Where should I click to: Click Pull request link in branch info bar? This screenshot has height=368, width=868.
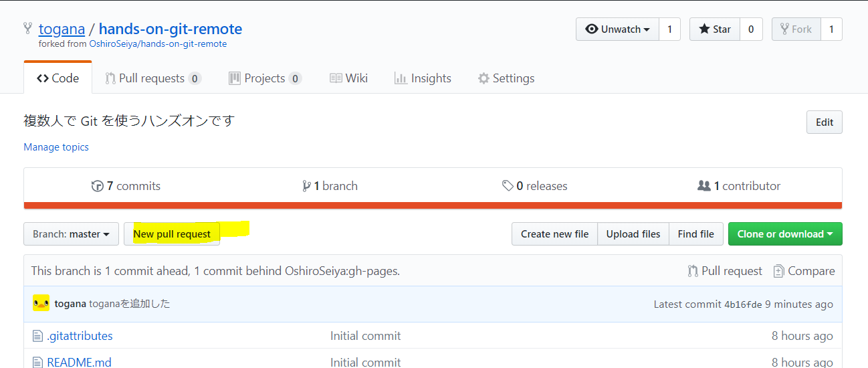pos(725,271)
